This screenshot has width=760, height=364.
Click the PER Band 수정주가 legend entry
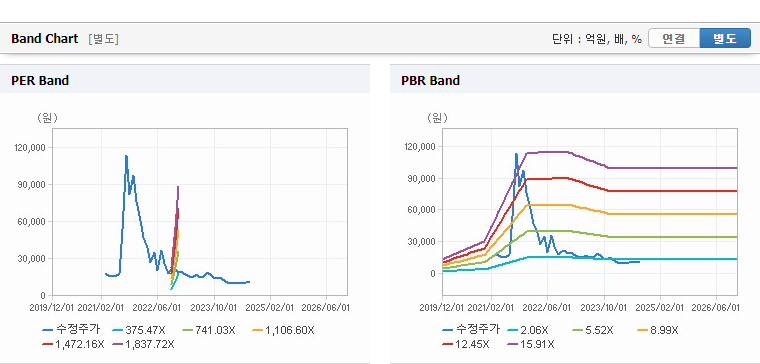click(71, 330)
